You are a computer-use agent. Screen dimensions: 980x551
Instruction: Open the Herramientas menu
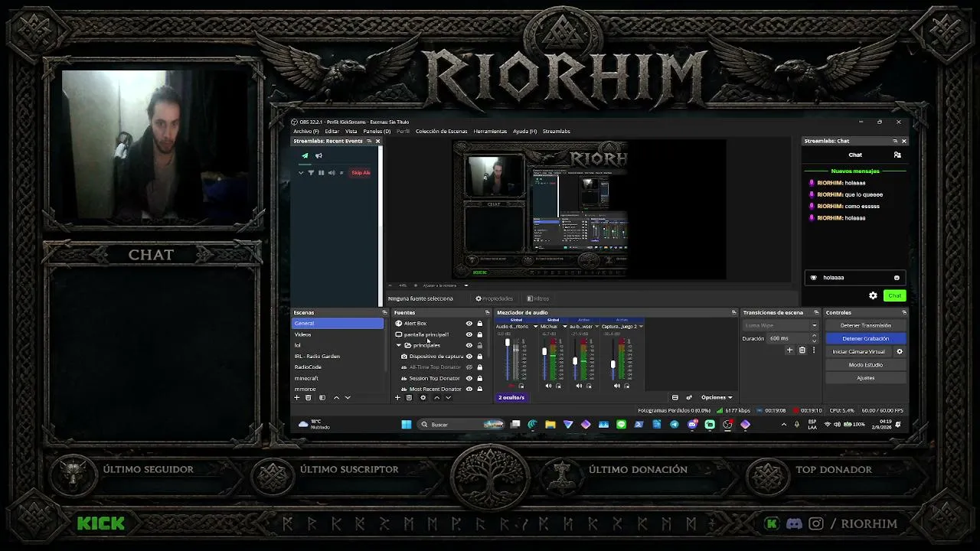pos(490,131)
